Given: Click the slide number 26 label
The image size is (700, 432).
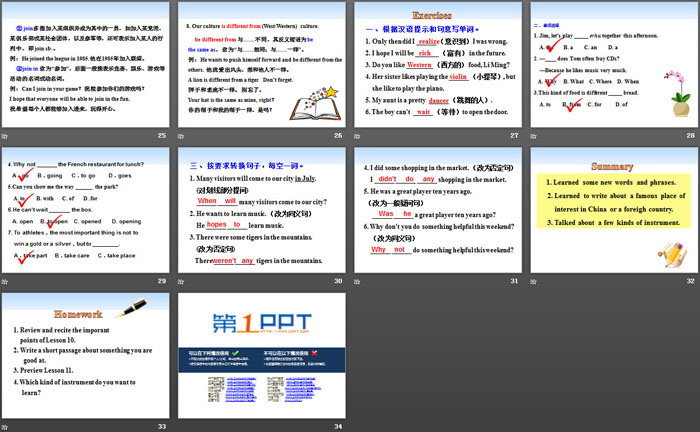Looking at the screenshot, I should pyautogui.click(x=337, y=135).
